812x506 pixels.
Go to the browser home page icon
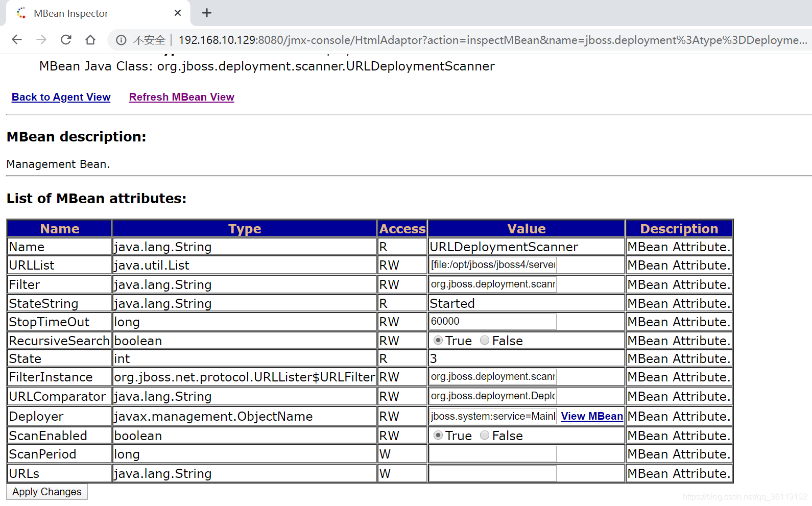[90, 40]
